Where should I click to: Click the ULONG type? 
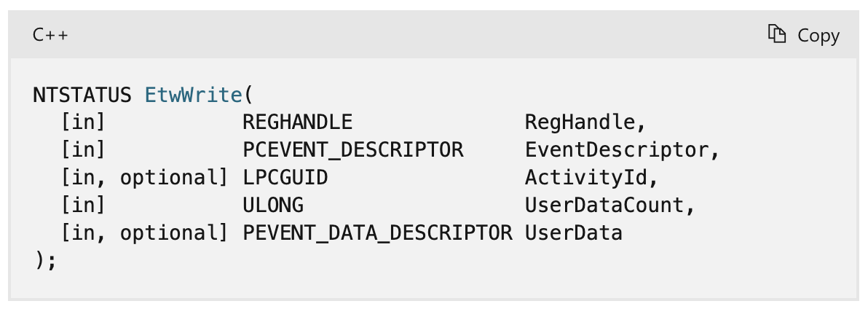(x=272, y=206)
